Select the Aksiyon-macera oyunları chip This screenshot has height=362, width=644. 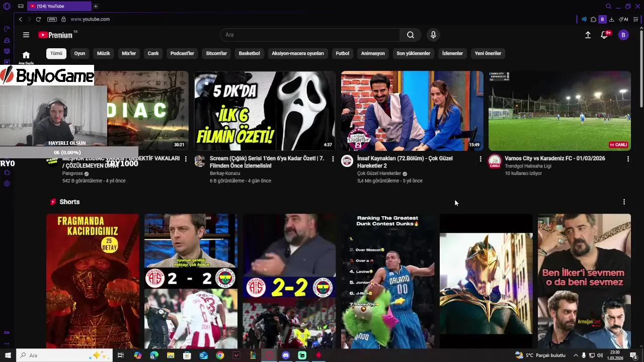click(x=298, y=53)
